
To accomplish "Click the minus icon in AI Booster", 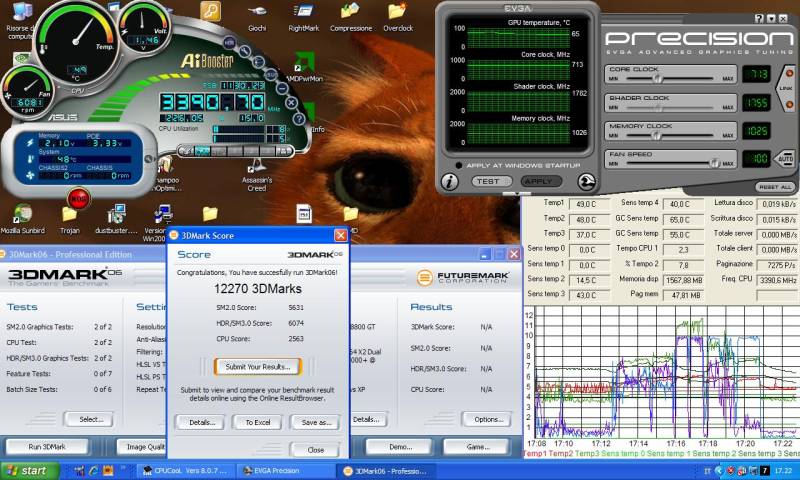I will (282, 88).
